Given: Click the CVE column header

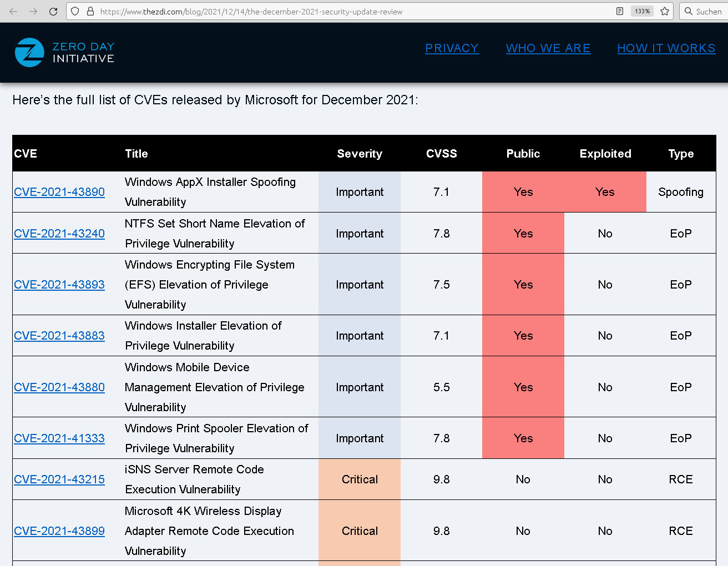Looking at the screenshot, I should point(26,154).
